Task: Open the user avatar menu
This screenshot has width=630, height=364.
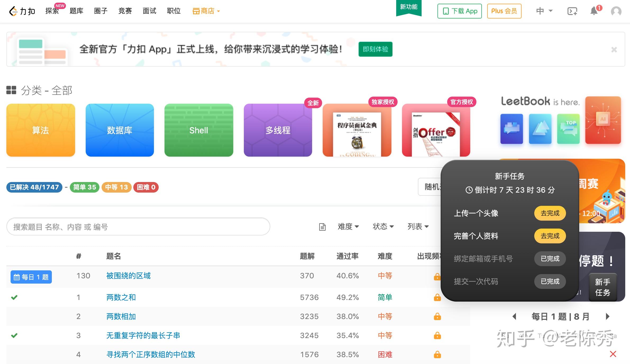Action: [616, 11]
